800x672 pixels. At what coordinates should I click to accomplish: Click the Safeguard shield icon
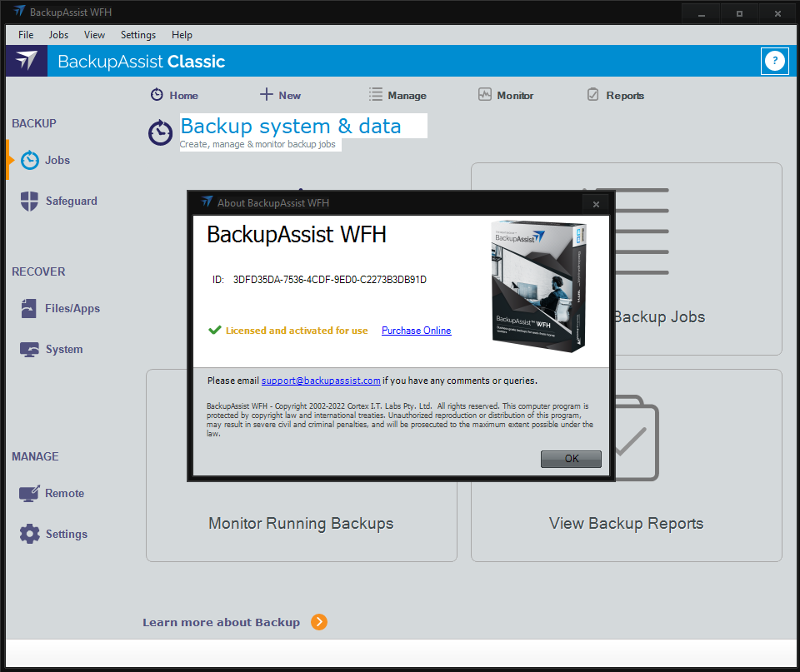tap(29, 201)
